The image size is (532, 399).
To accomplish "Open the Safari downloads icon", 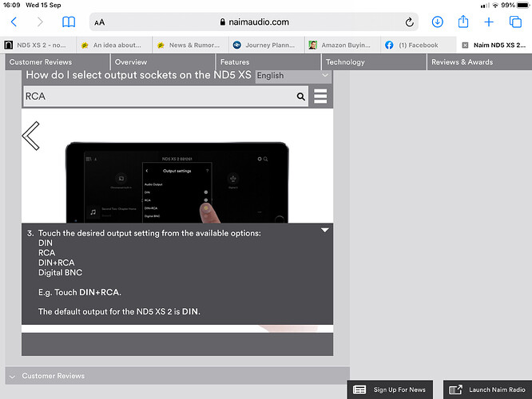I will click(x=437, y=22).
